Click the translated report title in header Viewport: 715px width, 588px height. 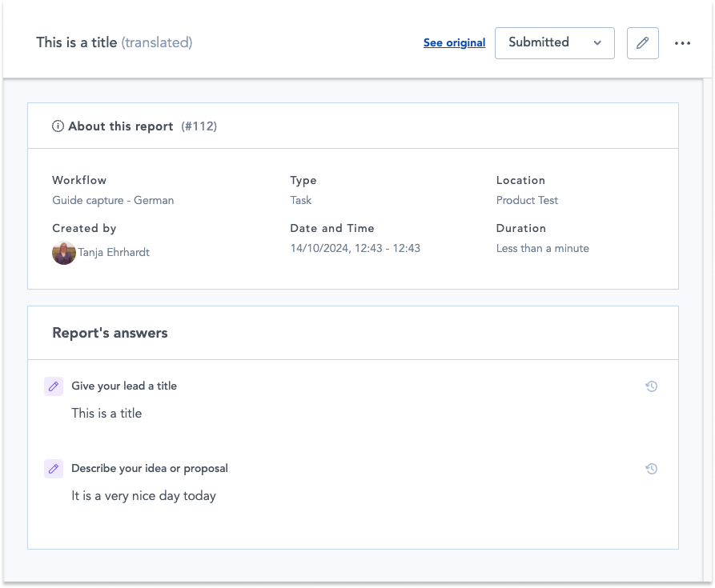[114, 43]
